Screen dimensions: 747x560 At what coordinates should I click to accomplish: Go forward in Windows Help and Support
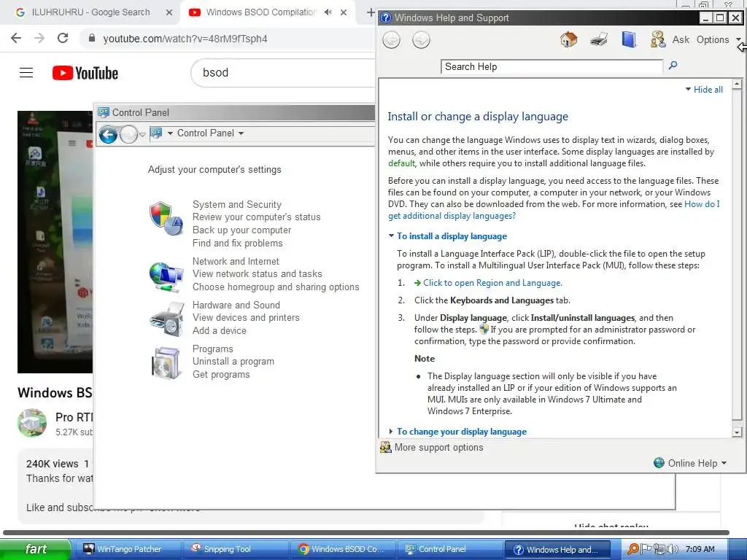coord(421,39)
